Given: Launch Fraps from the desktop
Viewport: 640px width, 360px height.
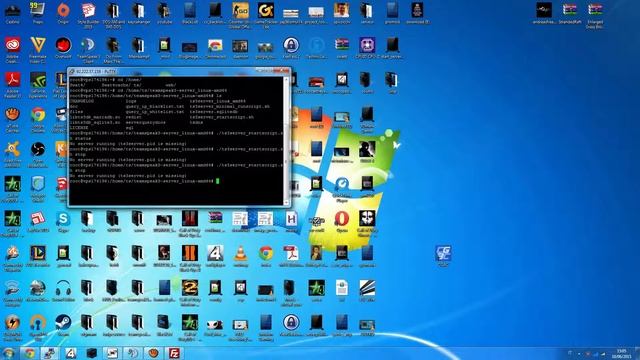Looking at the screenshot, I should click(38, 13).
